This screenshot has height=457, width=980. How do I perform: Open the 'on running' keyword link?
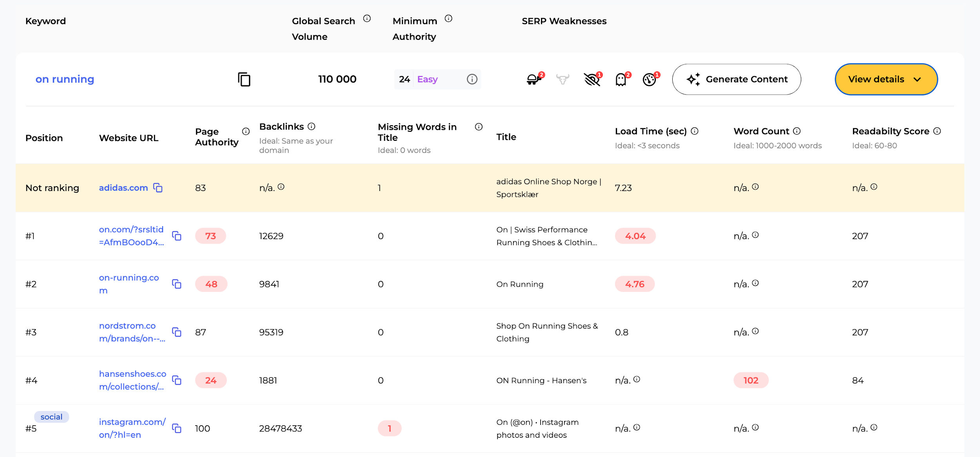(65, 79)
